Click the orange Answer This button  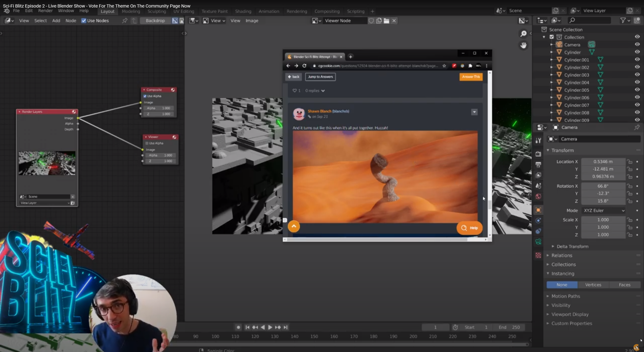point(471,77)
